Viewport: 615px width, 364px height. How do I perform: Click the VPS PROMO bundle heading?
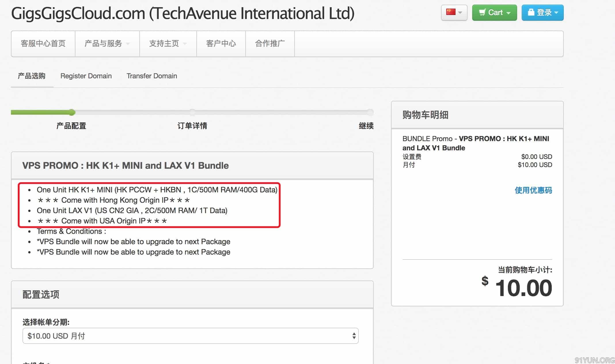point(126,166)
